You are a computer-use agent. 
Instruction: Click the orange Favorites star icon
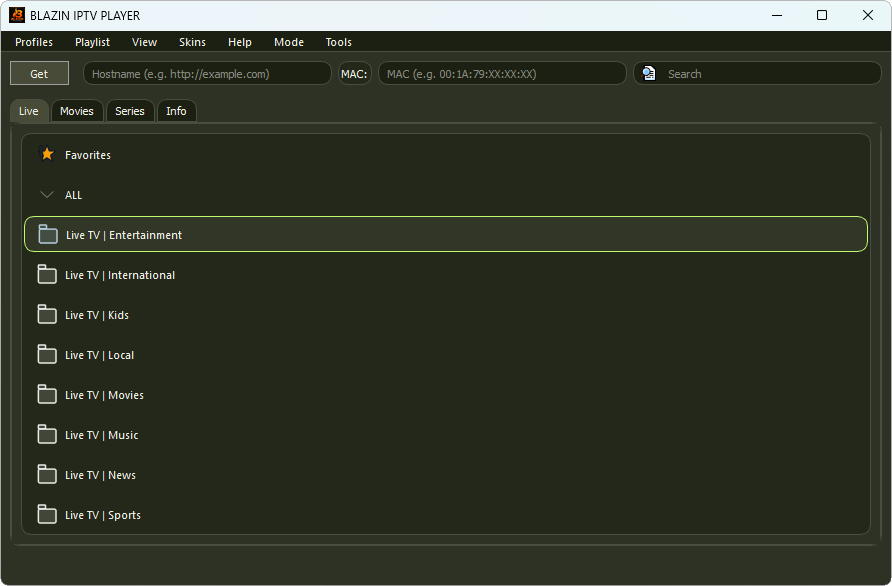[47, 154]
